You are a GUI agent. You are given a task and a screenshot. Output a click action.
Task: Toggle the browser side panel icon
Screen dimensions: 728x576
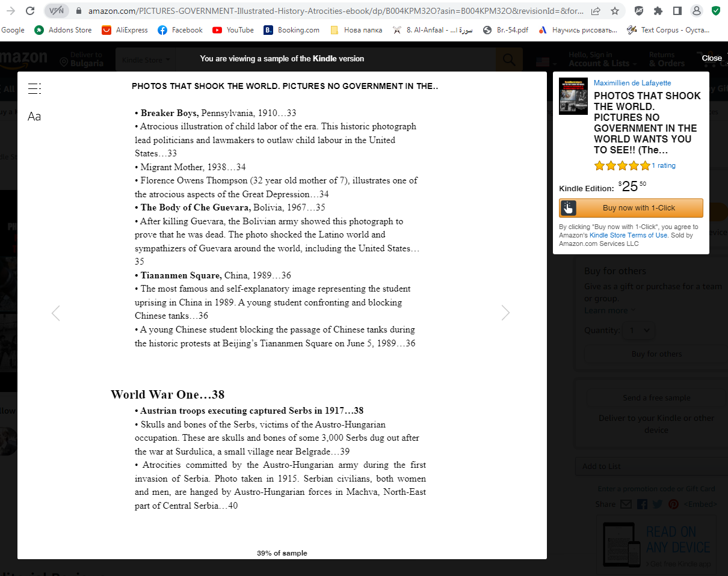(677, 11)
